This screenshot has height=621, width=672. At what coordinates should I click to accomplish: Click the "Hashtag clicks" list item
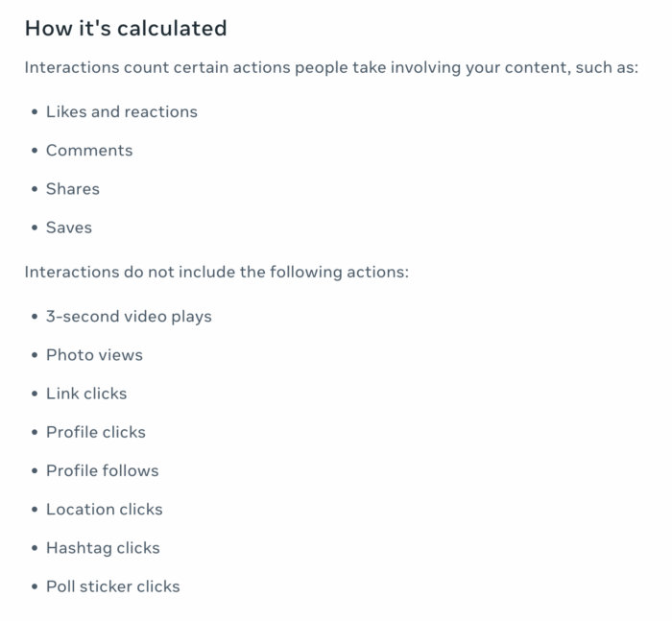[x=103, y=548]
